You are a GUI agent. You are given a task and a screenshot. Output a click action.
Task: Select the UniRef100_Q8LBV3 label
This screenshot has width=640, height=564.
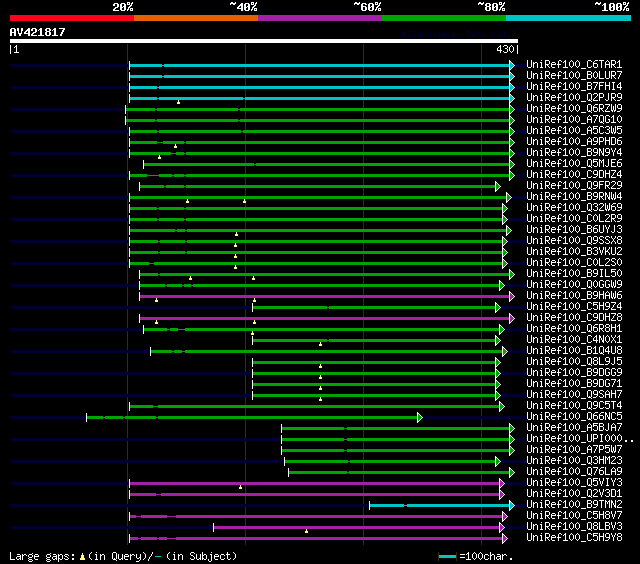574,527
